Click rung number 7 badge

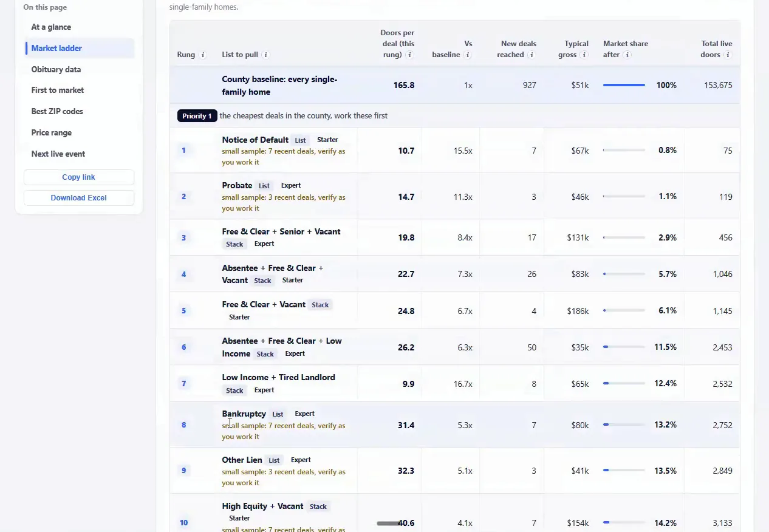tap(183, 384)
